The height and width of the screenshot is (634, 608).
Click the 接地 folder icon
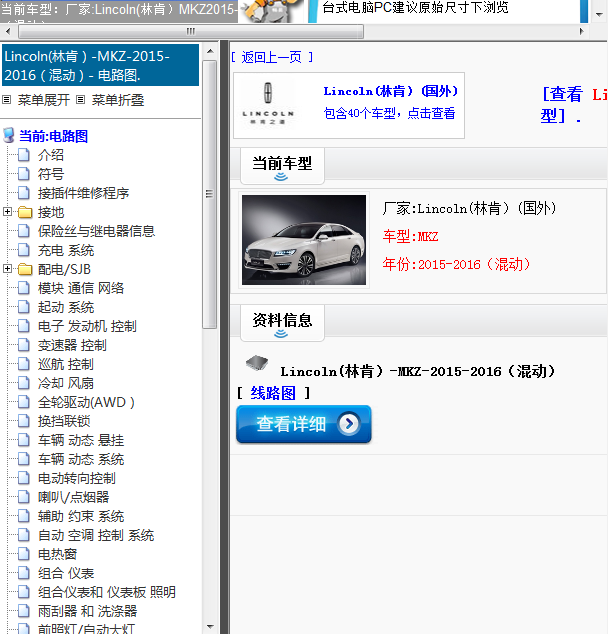coord(25,212)
